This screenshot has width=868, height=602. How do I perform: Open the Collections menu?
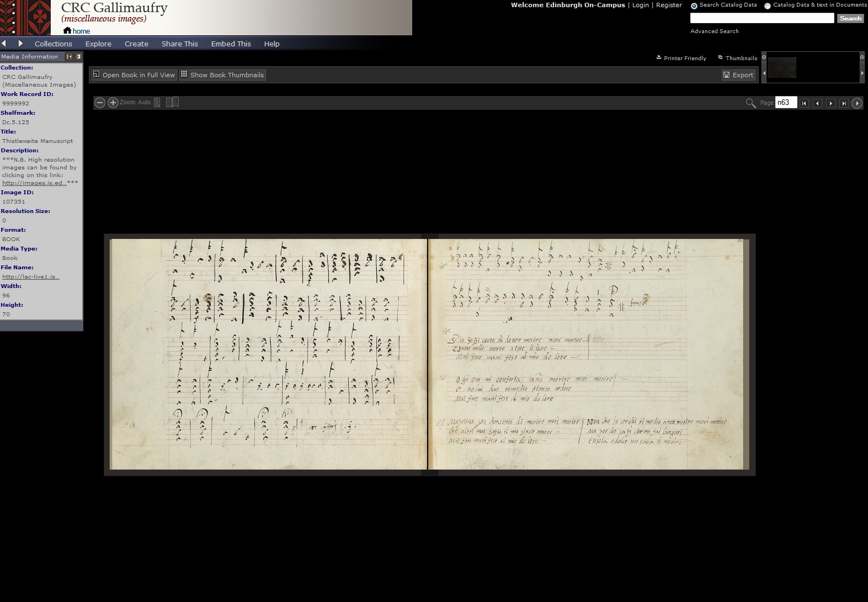point(53,44)
